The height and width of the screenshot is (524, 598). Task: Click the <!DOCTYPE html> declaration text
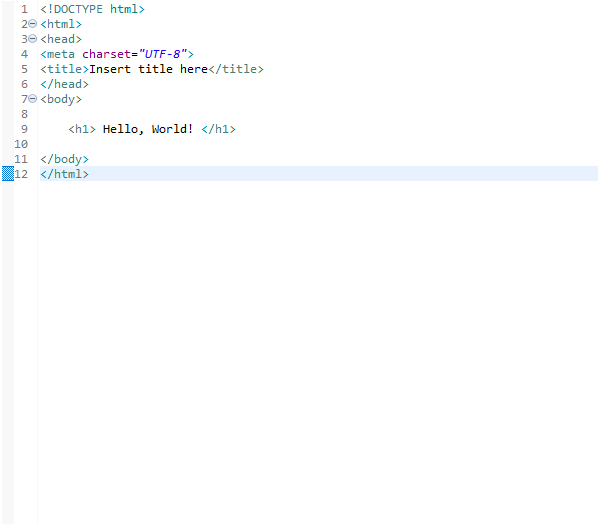tap(93, 9)
